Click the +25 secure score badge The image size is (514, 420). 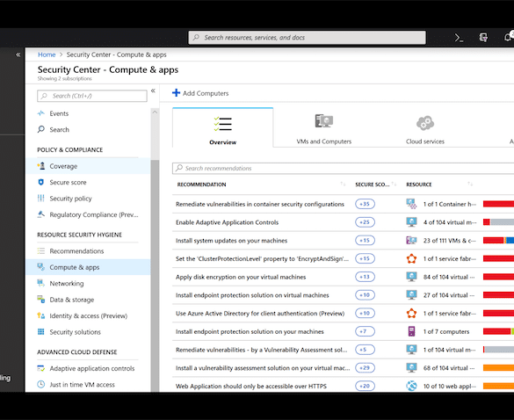coord(365,222)
